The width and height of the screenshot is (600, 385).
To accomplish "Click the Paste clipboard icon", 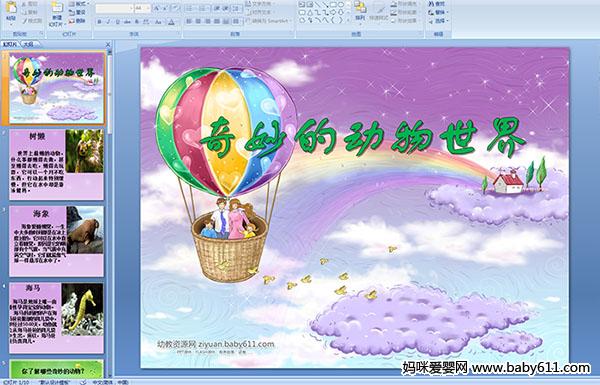I will click(x=11, y=8).
